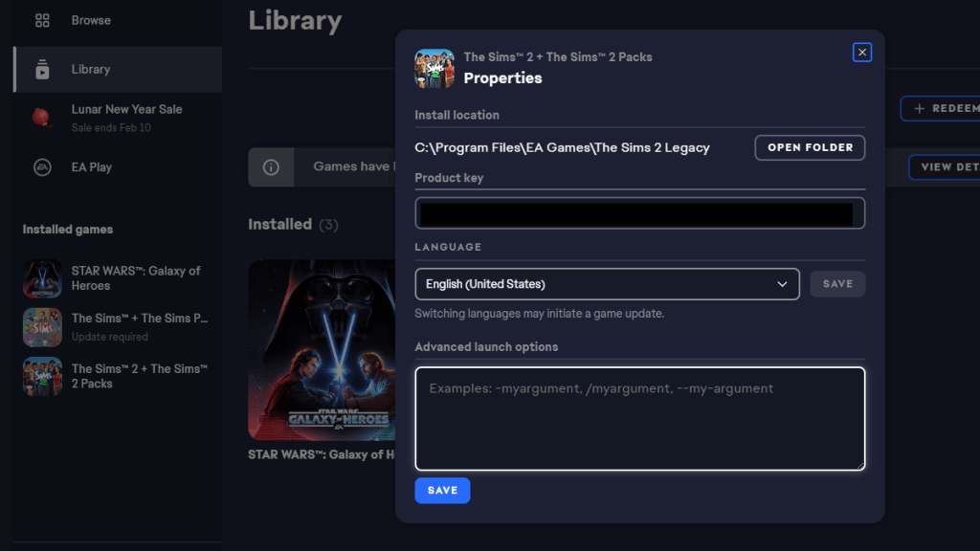The height and width of the screenshot is (551, 980).
Task: Go to Browse in the sidebar
Action: point(91,20)
